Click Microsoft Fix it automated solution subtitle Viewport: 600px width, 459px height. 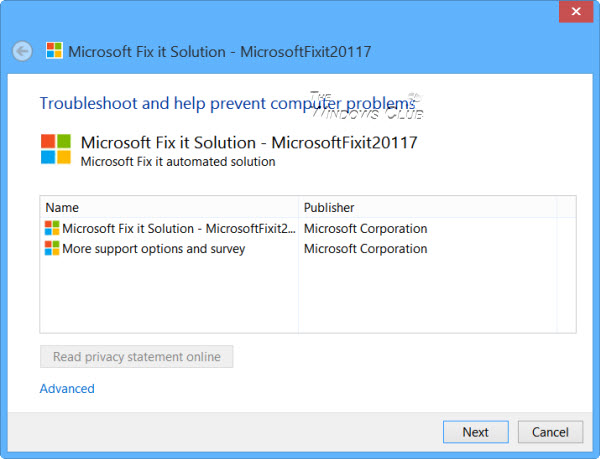click(178, 162)
